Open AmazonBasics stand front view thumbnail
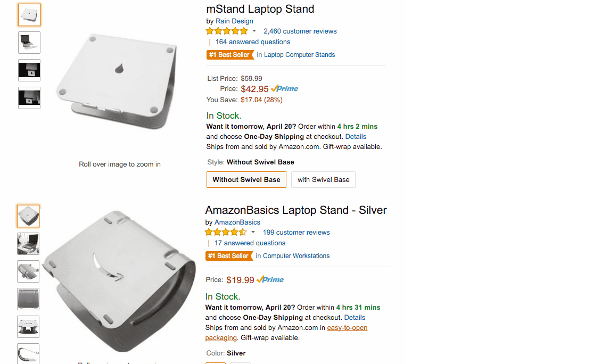This screenshot has width=593, height=364. tap(28, 327)
